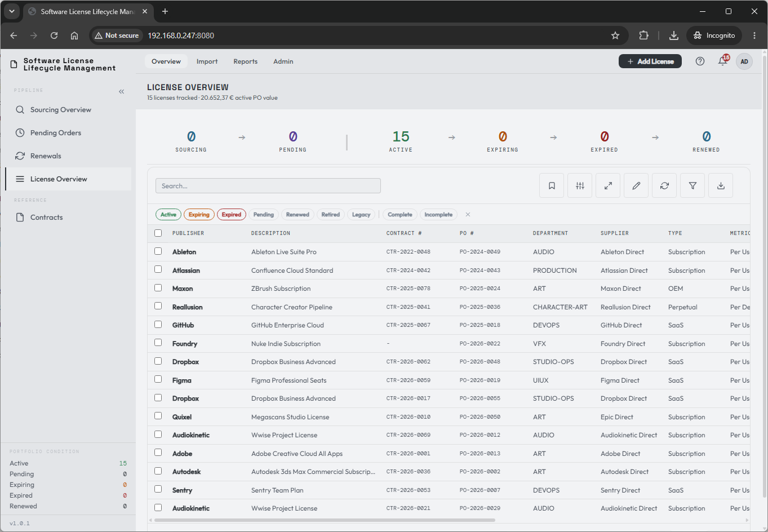Image resolution: width=768 pixels, height=532 pixels.
Task: Select License Overview in the sidebar
Action: (x=68, y=179)
